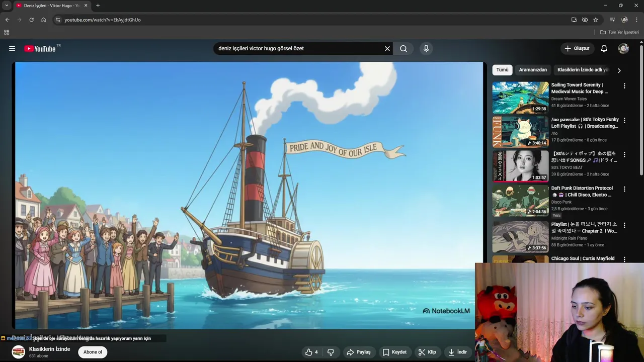Open more options for /no pawcake video
Screen dimensions: 644x362
pos(624,121)
